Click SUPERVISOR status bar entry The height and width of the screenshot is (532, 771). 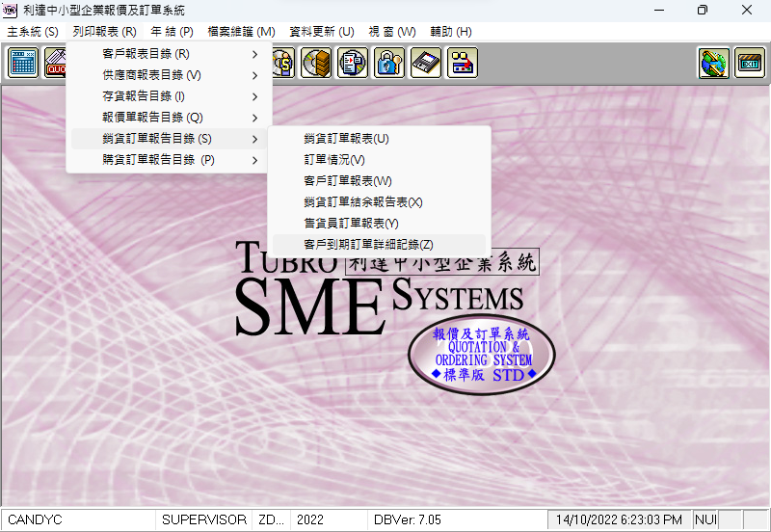pos(204,519)
